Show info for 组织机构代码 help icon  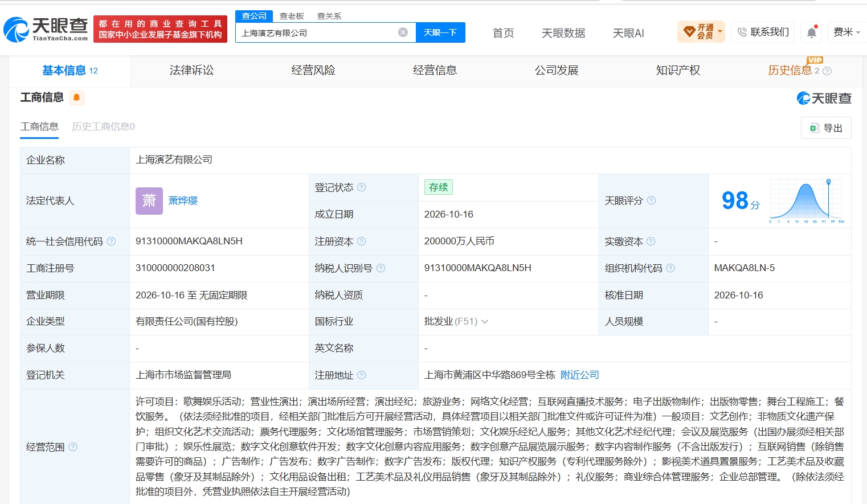[x=670, y=268]
